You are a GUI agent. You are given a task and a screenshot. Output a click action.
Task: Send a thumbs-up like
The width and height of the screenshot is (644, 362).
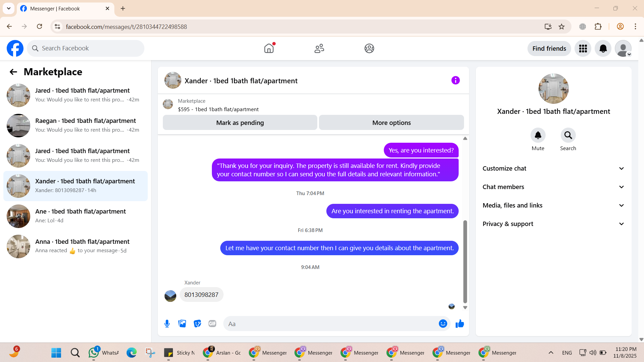pyautogui.click(x=460, y=324)
